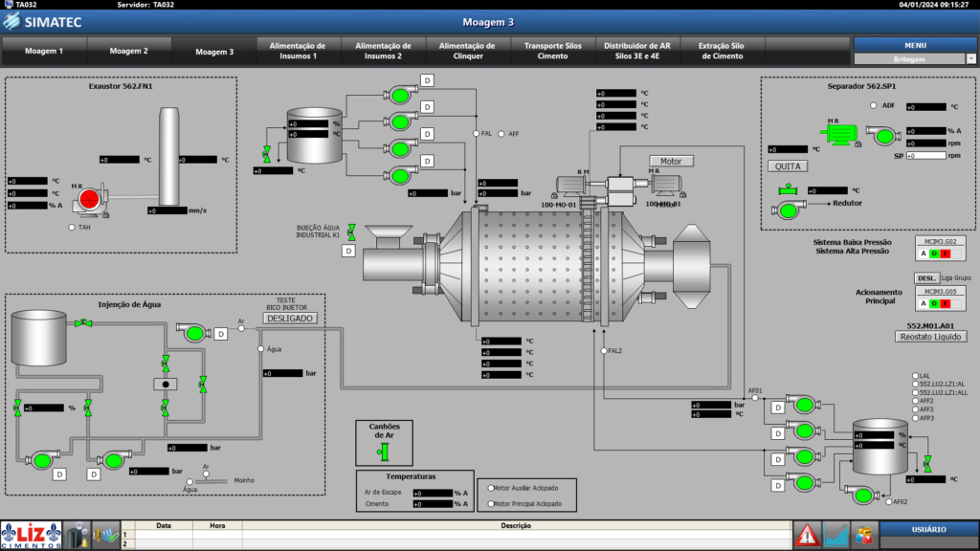Click the SP rpm setpoint input field
Screen dimensions: 980x551
coord(925,156)
